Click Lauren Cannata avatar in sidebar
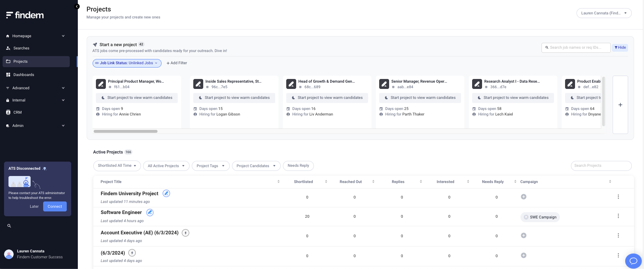Viewport: 644px width, 269px height. (x=9, y=254)
